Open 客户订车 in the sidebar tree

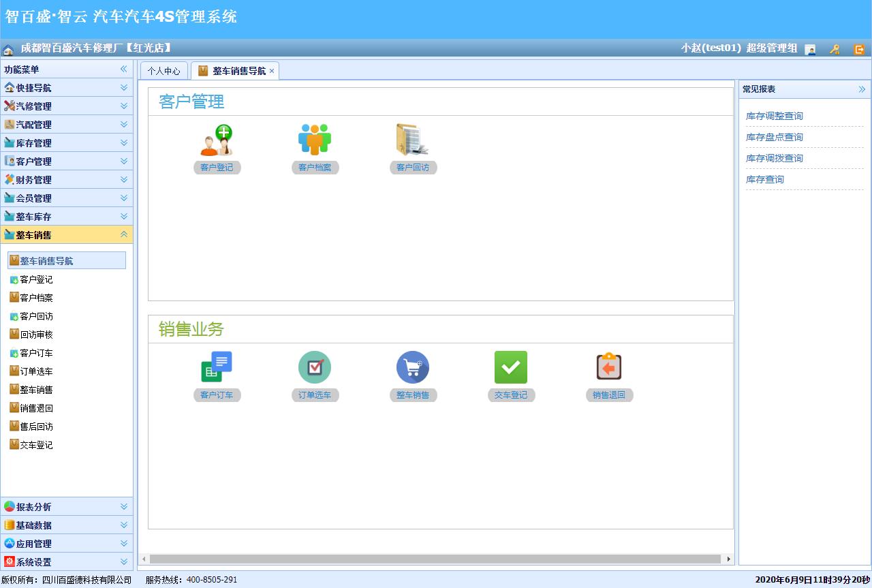pos(36,353)
